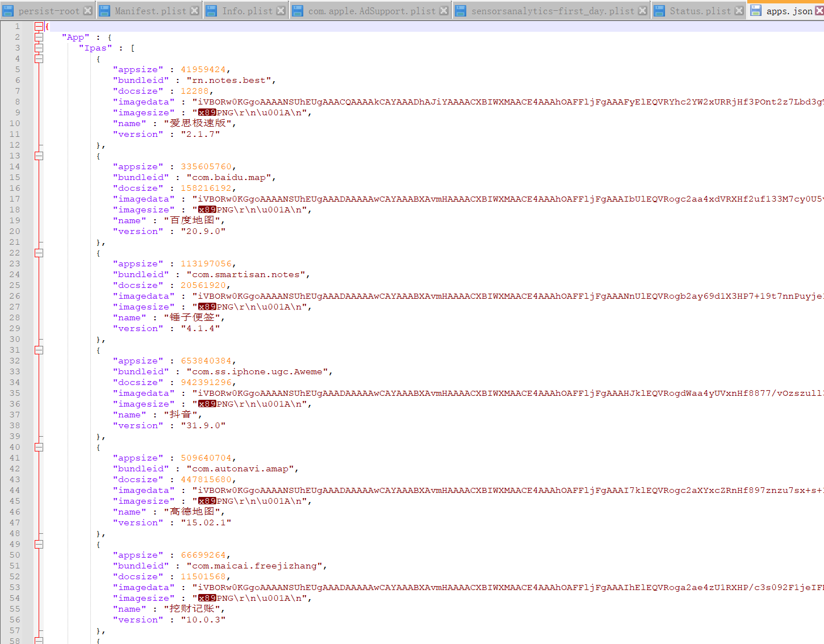Click the version value "2.1.7"
The height and width of the screenshot is (644, 824).
(200, 134)
